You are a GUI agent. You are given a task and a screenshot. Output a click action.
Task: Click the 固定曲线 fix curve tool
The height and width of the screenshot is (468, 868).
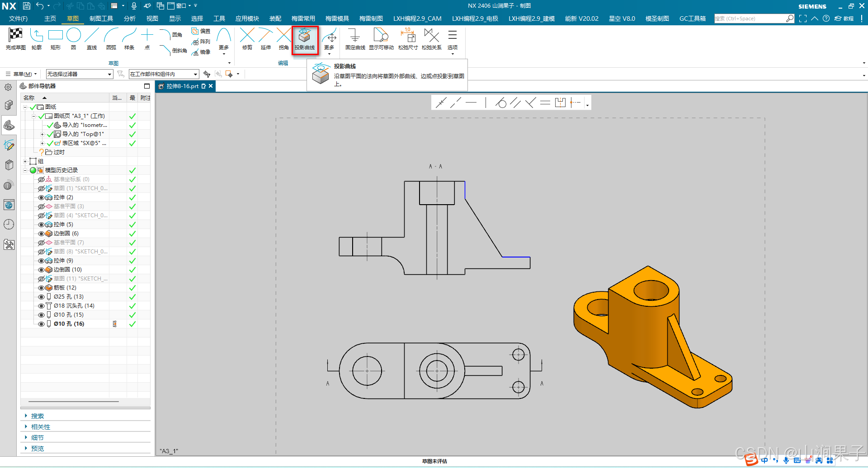click(355, 38)
